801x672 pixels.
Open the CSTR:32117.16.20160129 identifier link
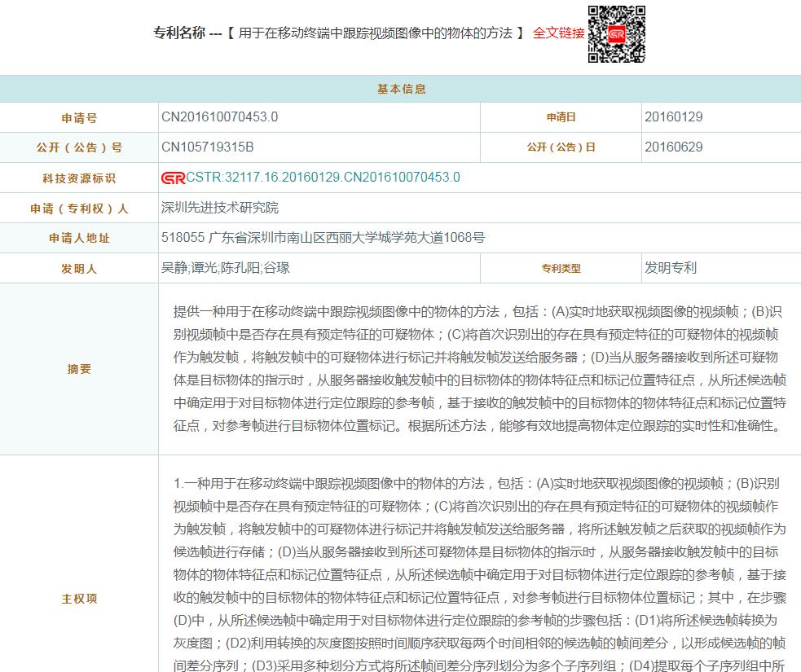coord(323,178)
